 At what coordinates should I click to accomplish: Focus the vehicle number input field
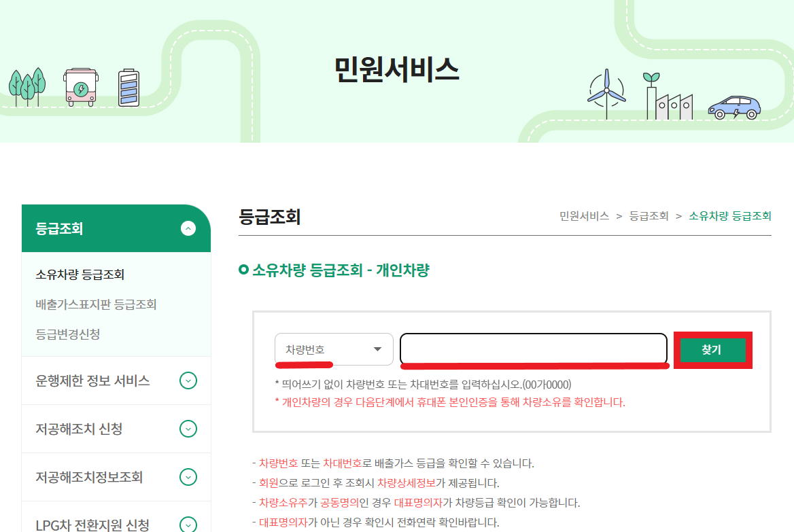(x=533, y=349)
